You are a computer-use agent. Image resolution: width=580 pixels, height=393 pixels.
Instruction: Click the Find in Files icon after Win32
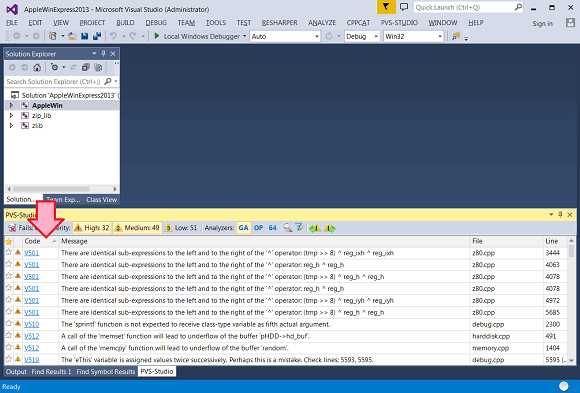[456, 36]
